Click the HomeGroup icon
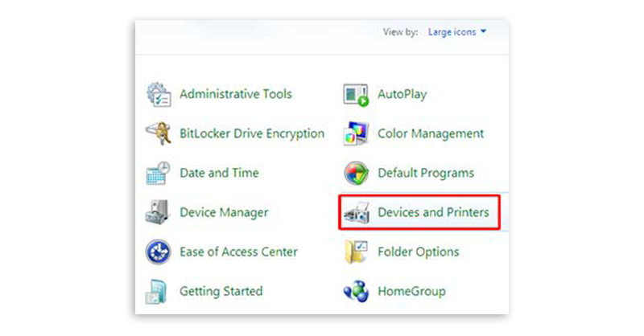Screen dimensions: 644x336 [x=356, y=291]
